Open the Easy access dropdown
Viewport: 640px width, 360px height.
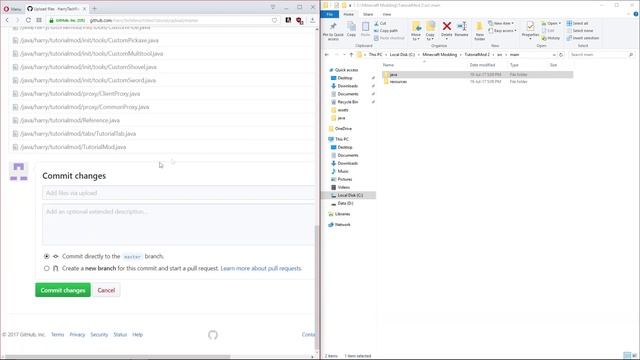[x=502, y=31]
